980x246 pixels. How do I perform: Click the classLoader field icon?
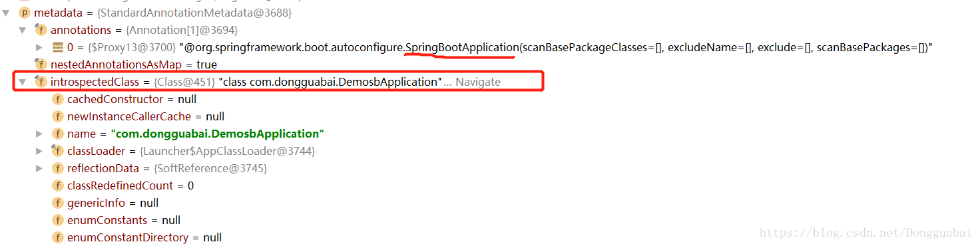(x=58, y=151)
